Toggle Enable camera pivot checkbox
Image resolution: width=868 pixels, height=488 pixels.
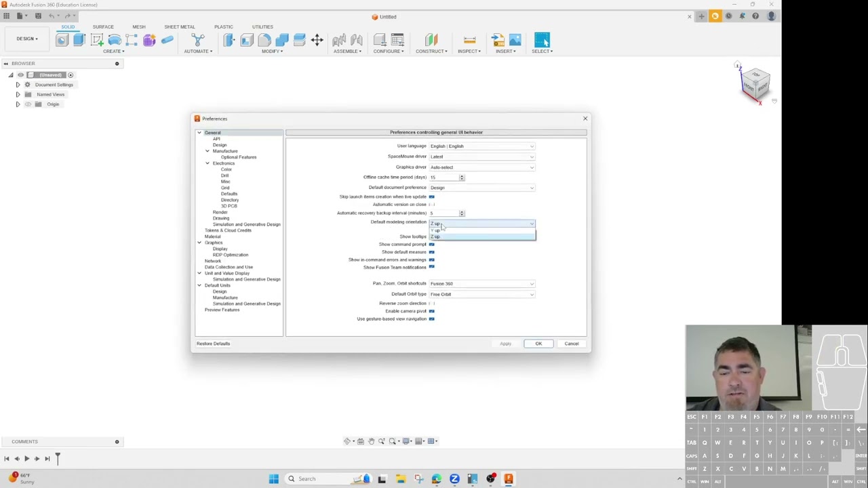431,311
